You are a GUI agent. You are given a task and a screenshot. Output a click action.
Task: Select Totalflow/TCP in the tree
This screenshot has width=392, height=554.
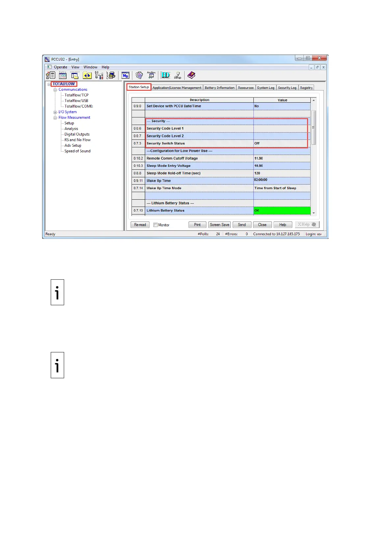tap(76, 95)
